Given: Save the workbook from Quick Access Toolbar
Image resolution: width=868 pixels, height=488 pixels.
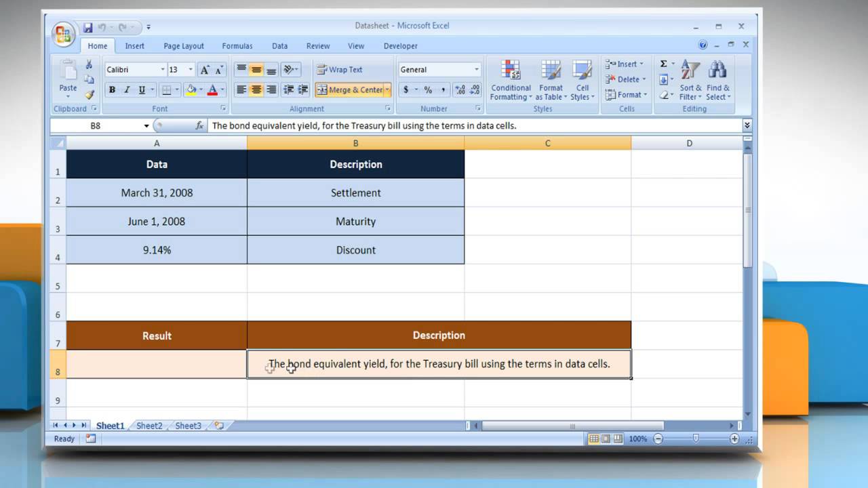Looking at the screenshot, I should 87,28.
